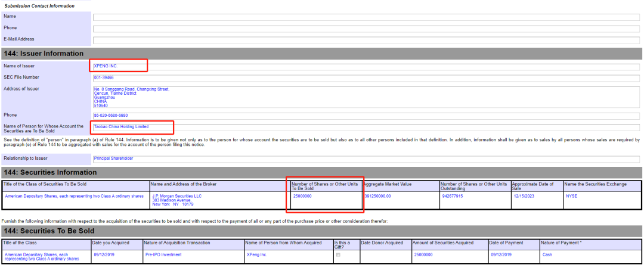Click the Name of Issuer field XPENG INC.
The height and width of the screenshot is (267, 644).
(x=366, y=67)
